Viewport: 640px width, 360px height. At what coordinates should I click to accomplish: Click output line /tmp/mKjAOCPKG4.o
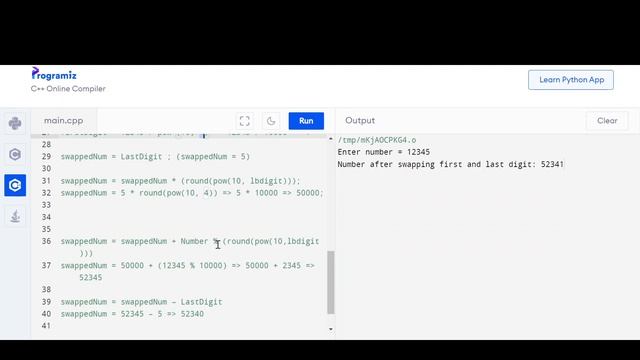[377, 140]
